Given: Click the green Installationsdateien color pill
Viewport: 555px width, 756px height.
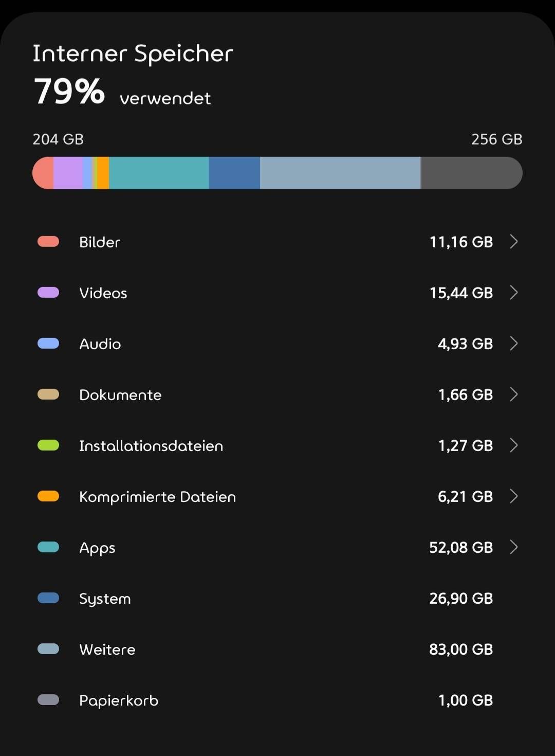Looking at the screenshot, I should tap(48, 445).
